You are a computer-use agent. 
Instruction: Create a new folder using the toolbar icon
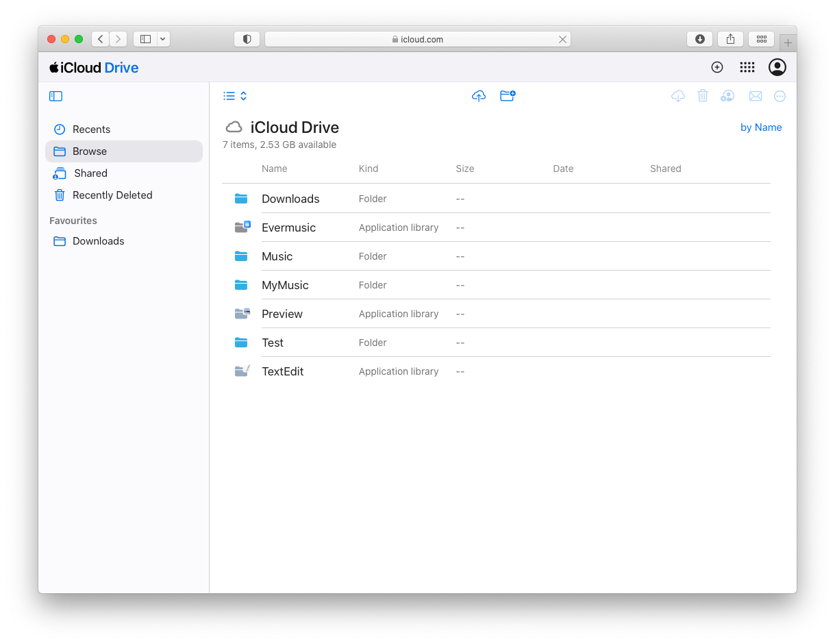pyautogui.click(x=508, y=96)
